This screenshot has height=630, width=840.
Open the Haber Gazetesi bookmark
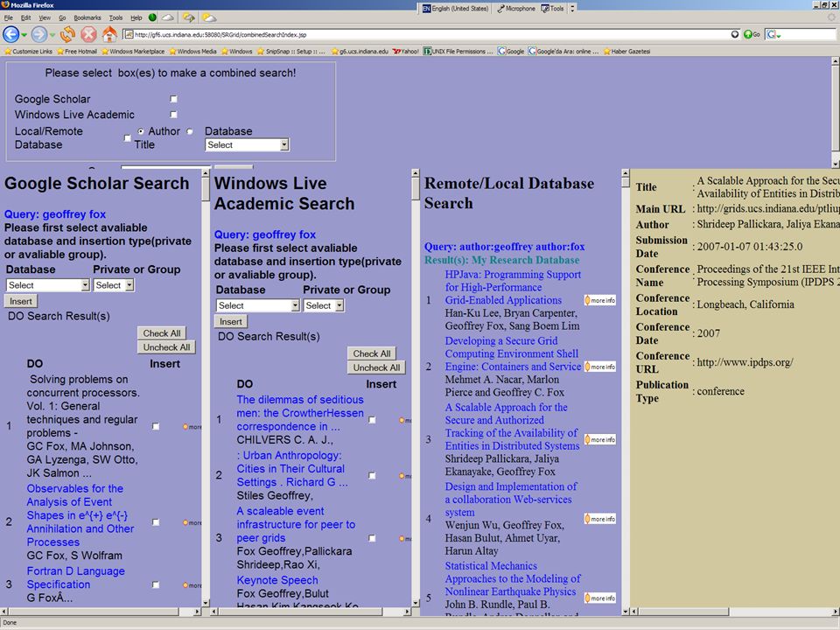click(x=626, y=52)
